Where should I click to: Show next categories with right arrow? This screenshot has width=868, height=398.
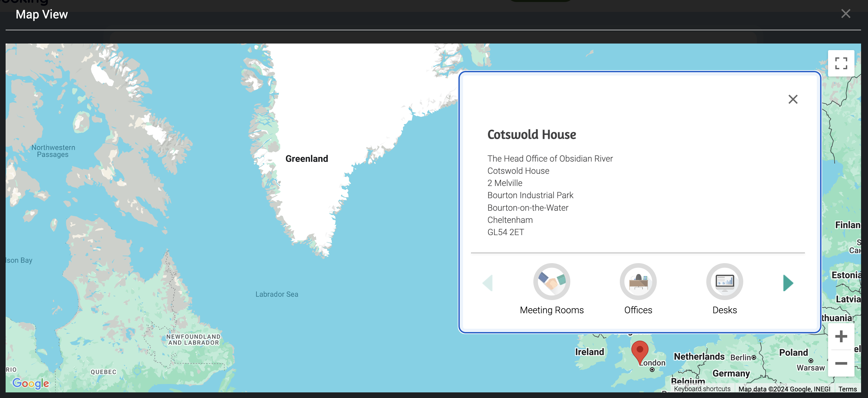(x=788, y=283)
